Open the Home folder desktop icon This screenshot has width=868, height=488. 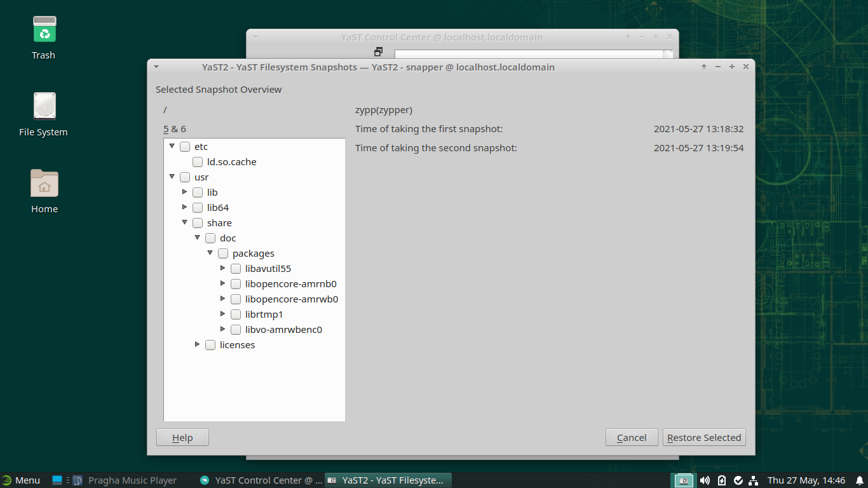pos(44,183)
